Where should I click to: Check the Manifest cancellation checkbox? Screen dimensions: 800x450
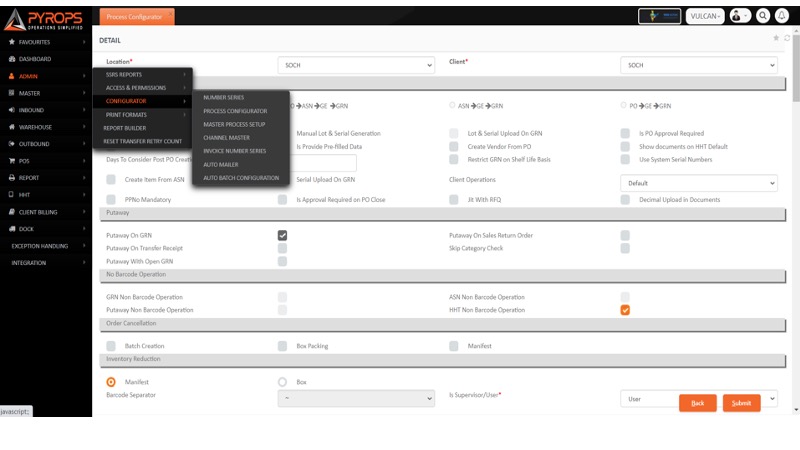pos(454,346)
